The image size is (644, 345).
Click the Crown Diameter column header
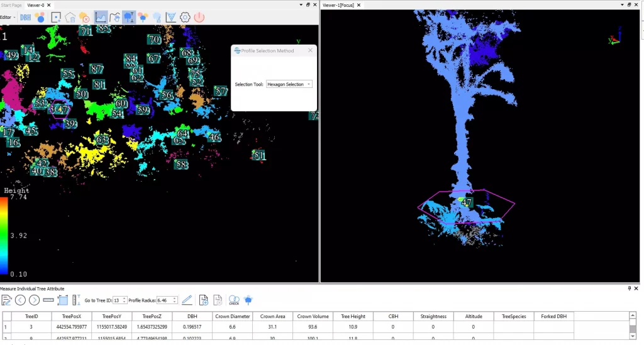[233, 316]
